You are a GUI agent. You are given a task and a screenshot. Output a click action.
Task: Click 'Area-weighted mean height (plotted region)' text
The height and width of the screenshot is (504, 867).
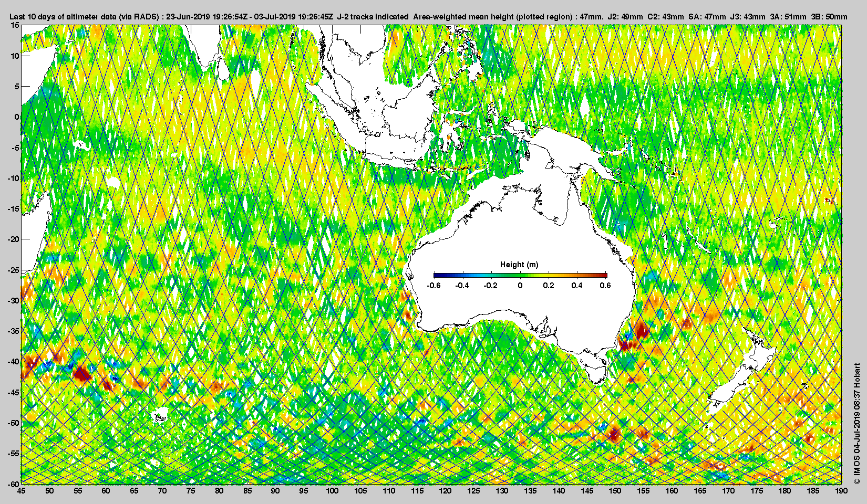pos(492,17)
